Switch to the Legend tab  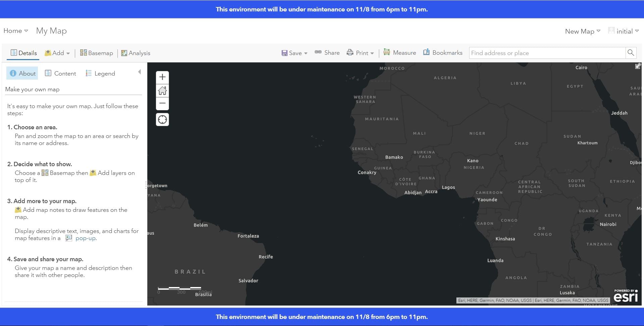[x=100, y=73]
